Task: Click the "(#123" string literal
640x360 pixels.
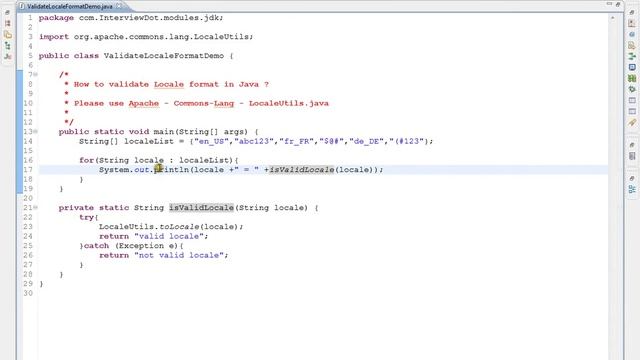Action: (407, 141)
